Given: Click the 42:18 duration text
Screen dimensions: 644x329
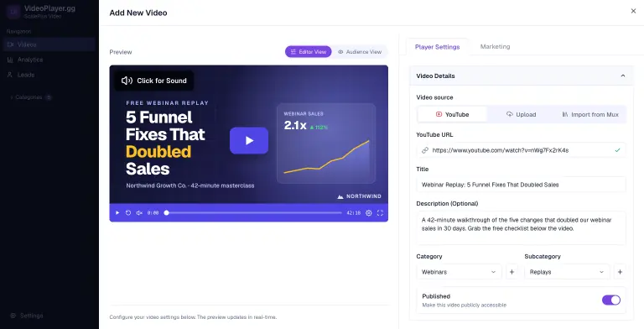Looking at the screenshot, I should (354, 213).
